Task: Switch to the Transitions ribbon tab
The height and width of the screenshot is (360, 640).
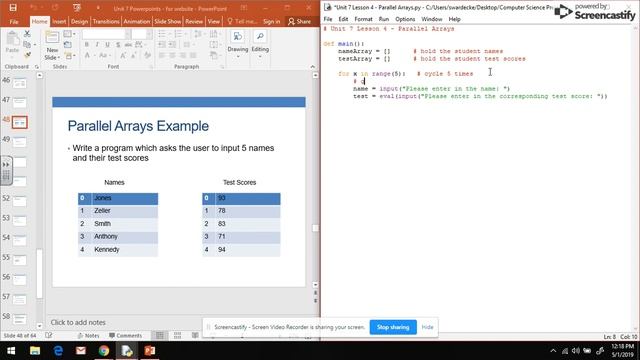Action: (106, 21)
